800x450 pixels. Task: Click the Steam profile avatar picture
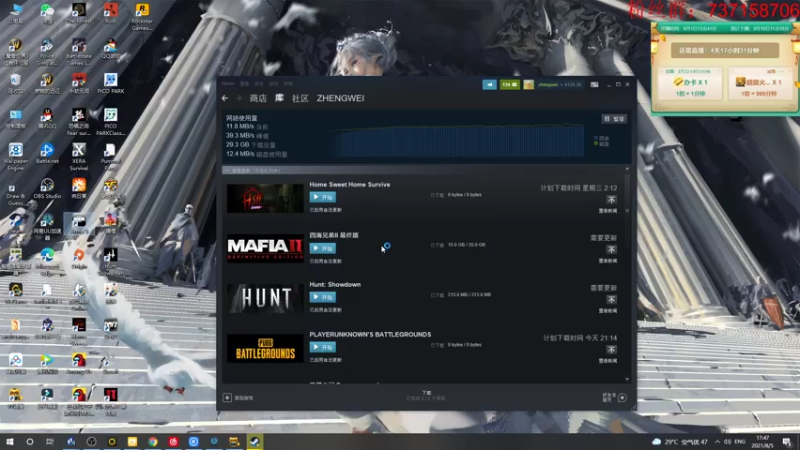coord(529,85)
